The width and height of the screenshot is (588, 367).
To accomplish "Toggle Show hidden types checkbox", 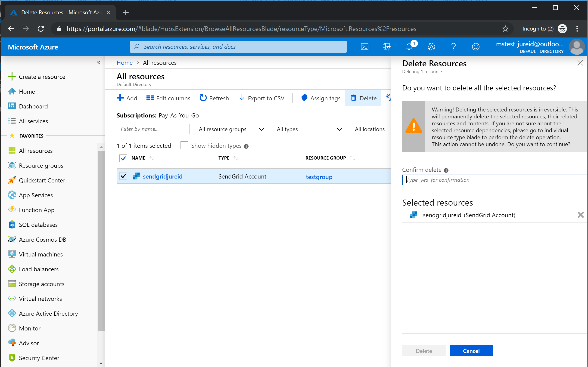I will point(184,145).
